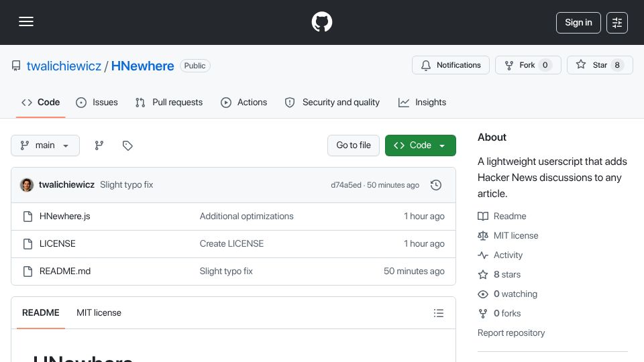Open Additional optimizations commit message
The width and height of the screenshot is (644, 362).
click(246, 217)
